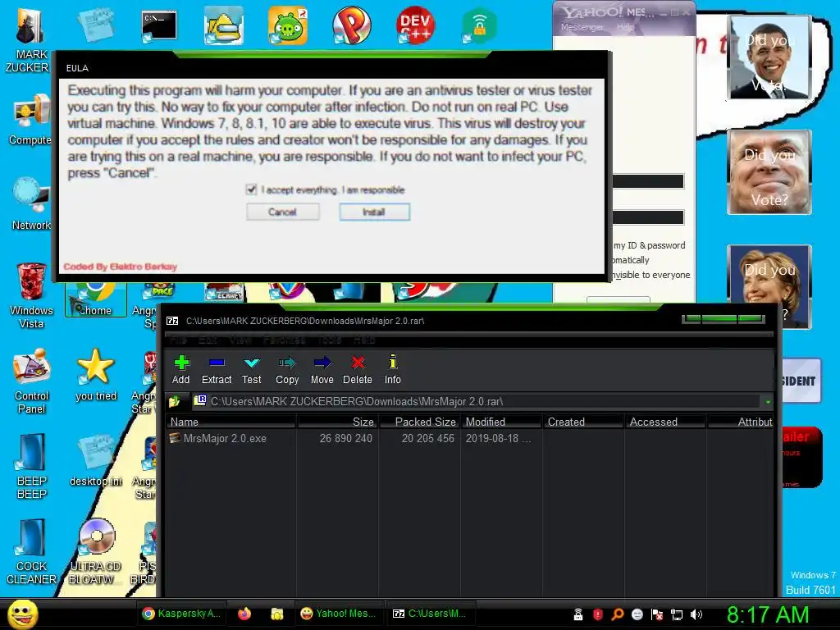This screenshot has height=630, width=840.
Task: Click the network tray icon
Action: pos(677,614)
